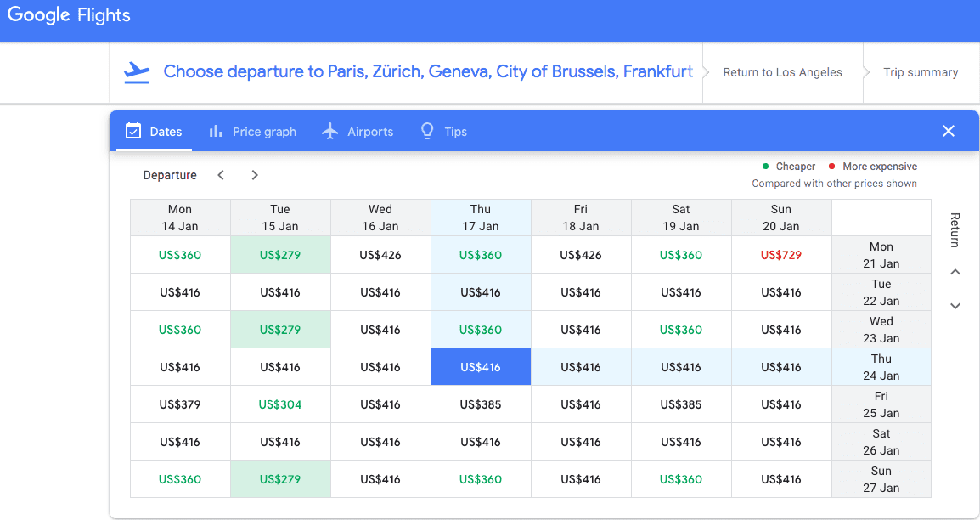Viewport: 980px width, 520px height.
Task: Select Thu 24 Jan return row header
Action: click(x=881, y=367)
